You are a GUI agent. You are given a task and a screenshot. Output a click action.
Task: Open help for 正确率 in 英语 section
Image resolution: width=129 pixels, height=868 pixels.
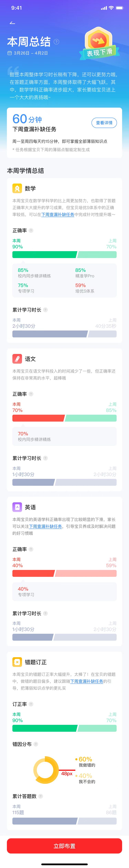click(x=31, y=549)
